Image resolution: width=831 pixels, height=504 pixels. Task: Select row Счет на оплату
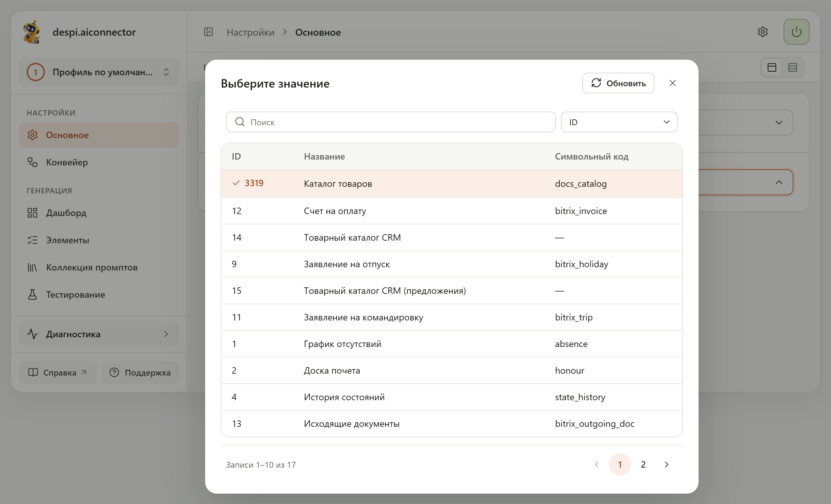(452, 211)
